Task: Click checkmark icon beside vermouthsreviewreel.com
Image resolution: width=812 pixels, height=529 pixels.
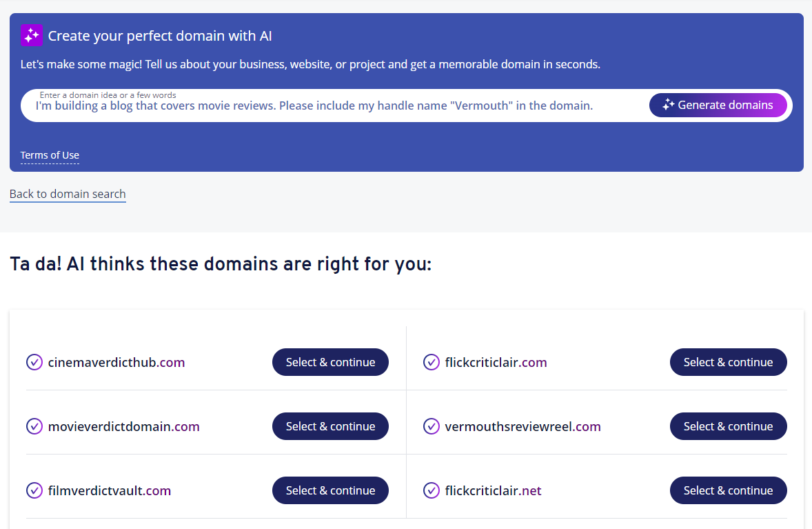Action: coord(432,426)
